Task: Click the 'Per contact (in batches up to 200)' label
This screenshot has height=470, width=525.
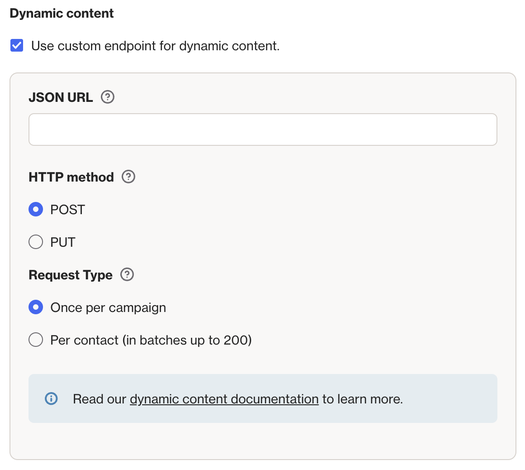Action: 151,340
